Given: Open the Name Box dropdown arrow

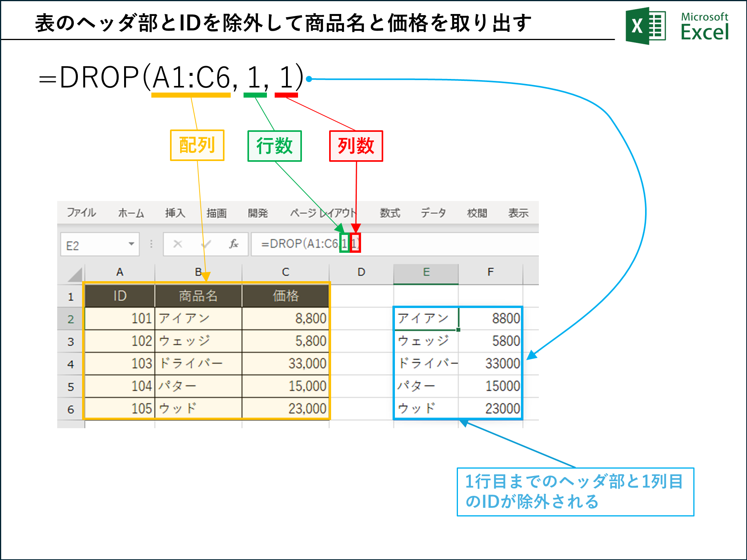Looking at the screenshot, I should pos(132,244).
